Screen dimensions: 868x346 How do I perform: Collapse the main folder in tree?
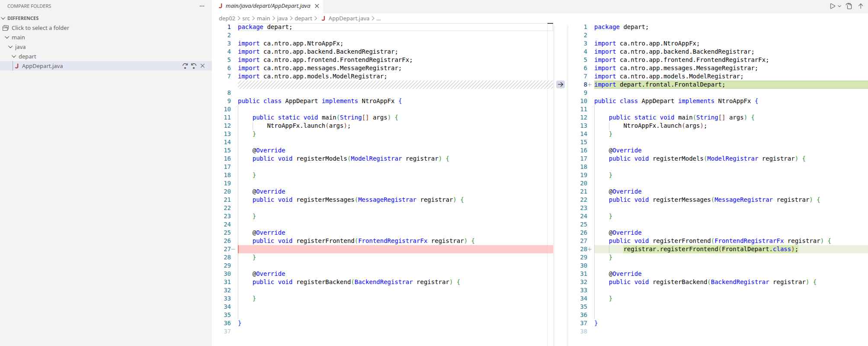[x=7, y=38]
